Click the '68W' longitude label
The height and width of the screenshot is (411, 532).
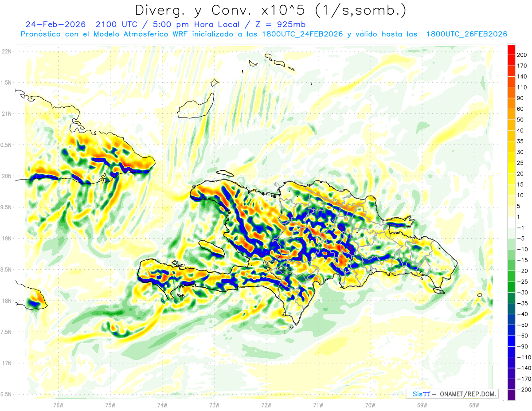pos(473,404)
